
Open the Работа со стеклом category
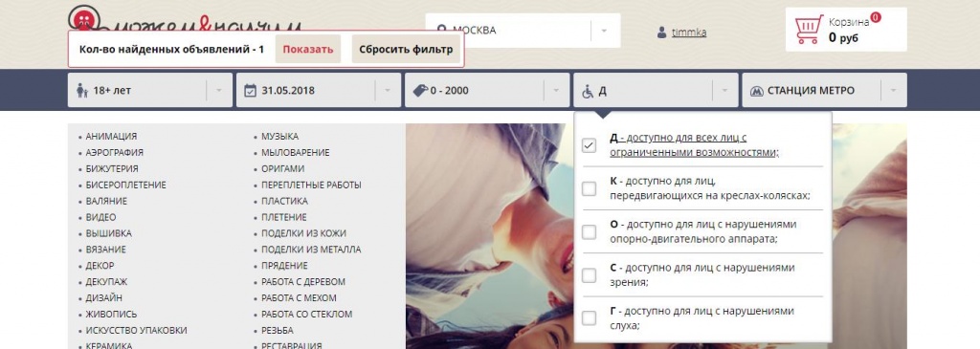(306, 314)
